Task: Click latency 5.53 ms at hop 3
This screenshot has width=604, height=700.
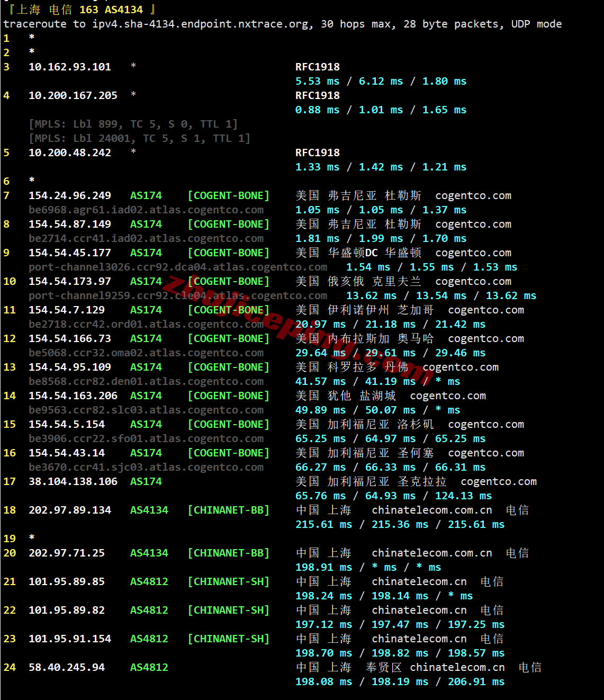Action: pyautogui.click(x=318, y=81)
